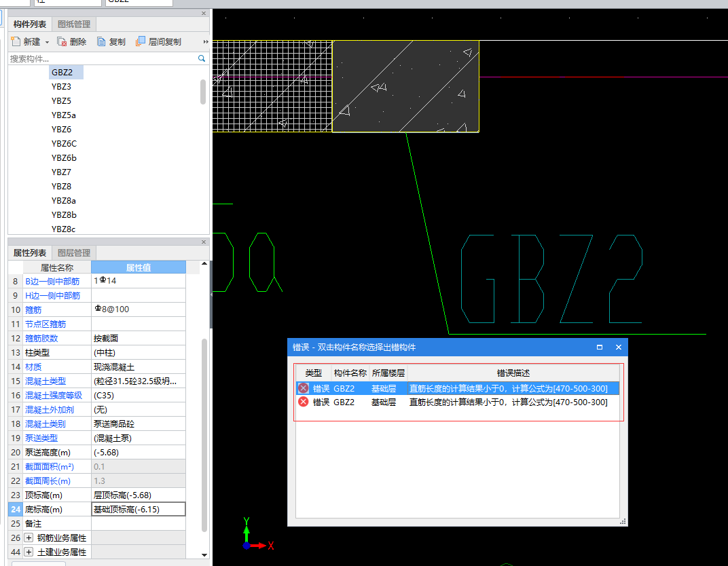728x566 pixels.
Task: Click the 节点区箍筋 property name
Action: tap(45, 324)
